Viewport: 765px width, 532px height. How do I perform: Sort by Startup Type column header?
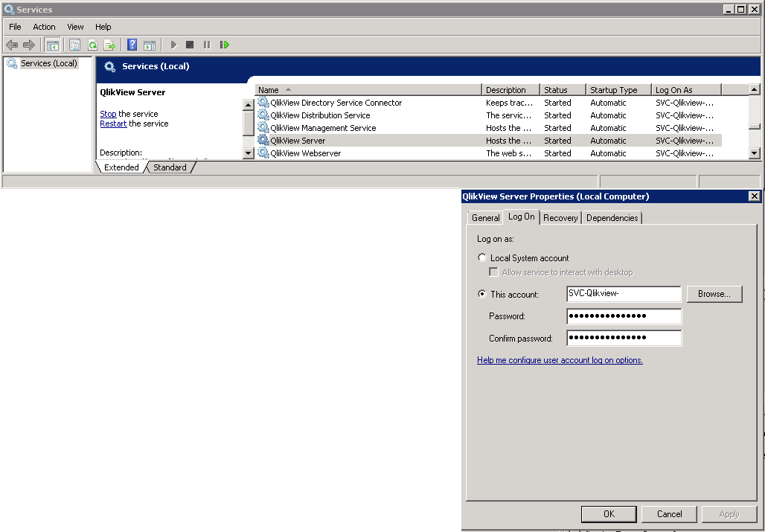coord(618,90)
